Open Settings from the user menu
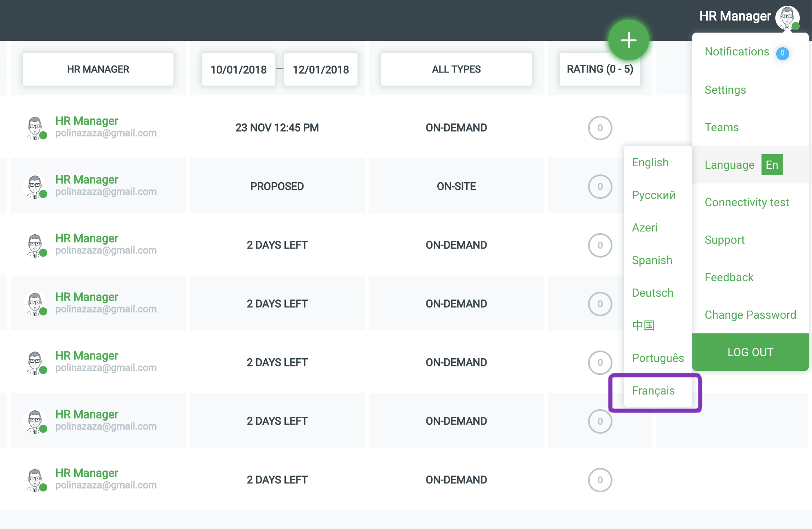The height and width of the screenshot is (529, 812). tap(725, 90)
